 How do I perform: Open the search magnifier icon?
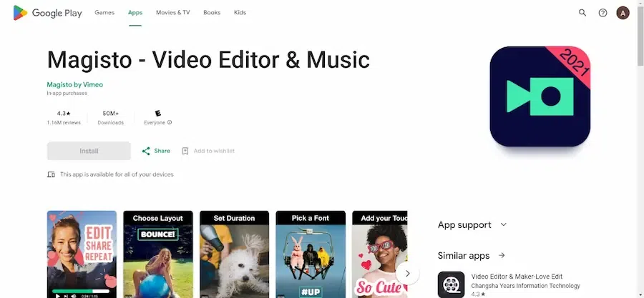pyautogui.click(x=582, y=13)
